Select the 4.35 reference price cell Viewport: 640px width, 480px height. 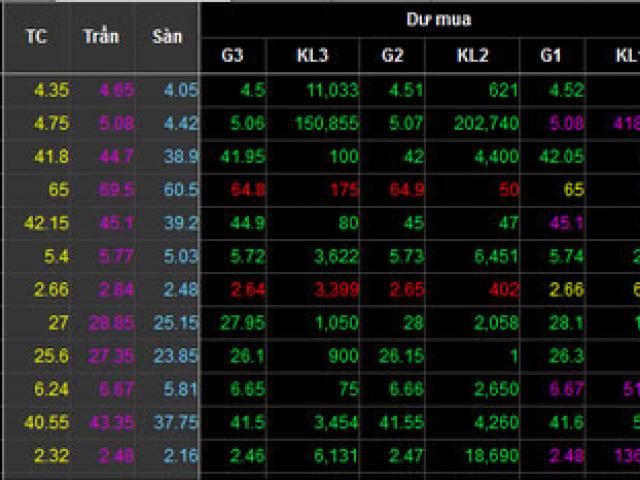point(51,91)
